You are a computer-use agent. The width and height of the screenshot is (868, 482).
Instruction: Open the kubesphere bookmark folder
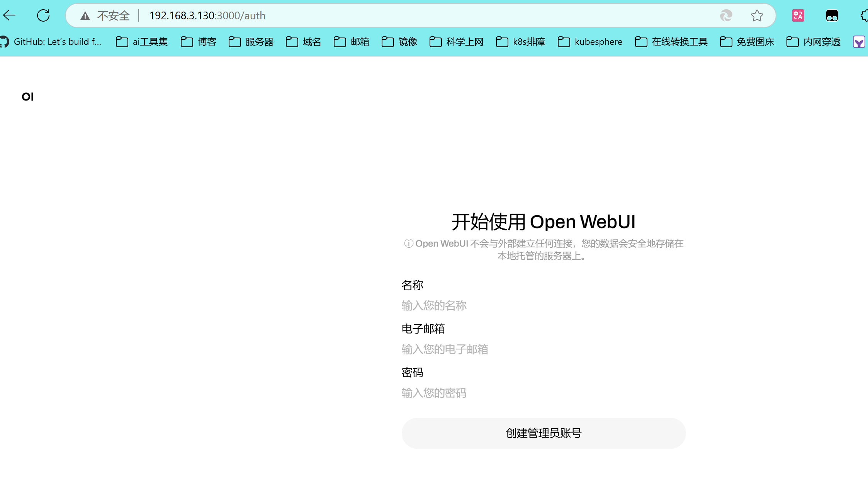590,42
